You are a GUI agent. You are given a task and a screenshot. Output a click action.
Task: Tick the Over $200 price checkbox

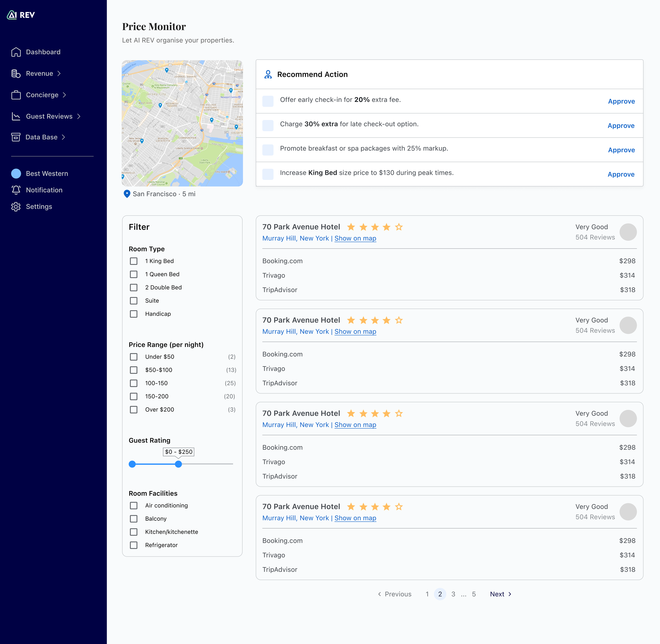coord(134,410)
